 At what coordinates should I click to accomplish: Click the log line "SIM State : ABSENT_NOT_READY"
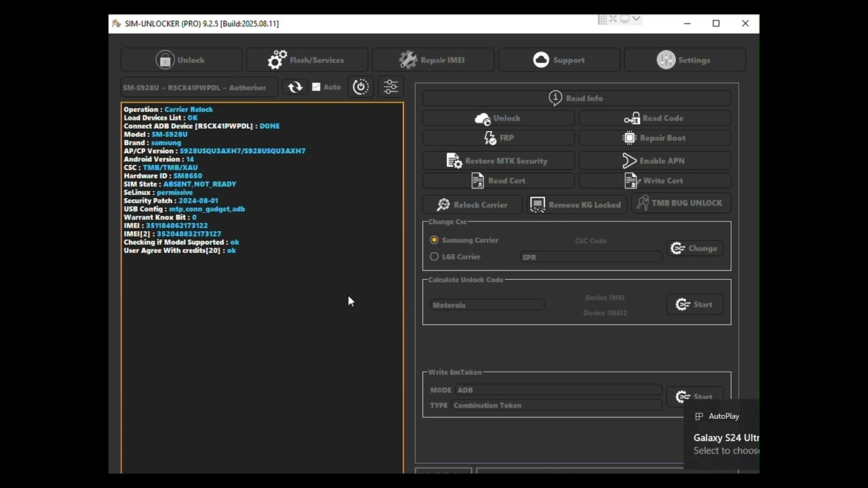click(180, 184)
